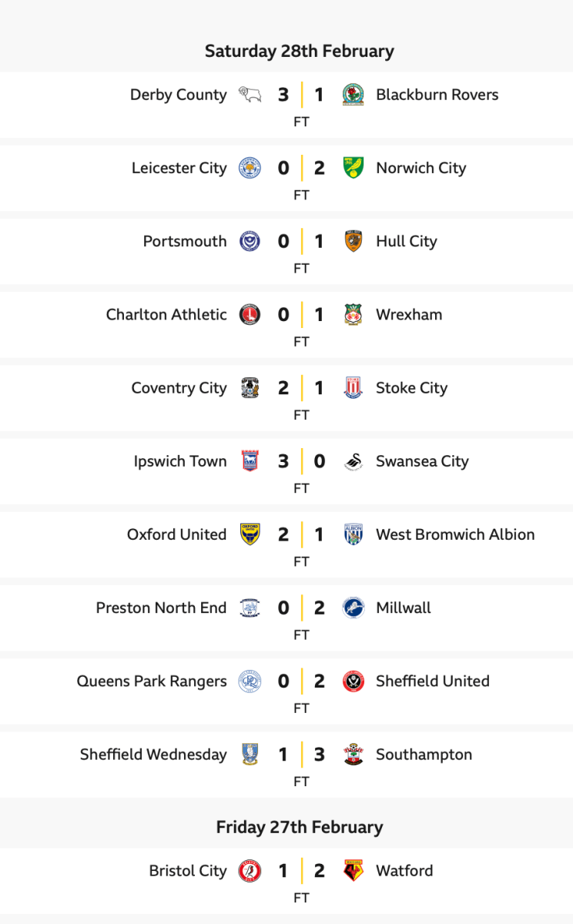573x924 pixels.
Task: Click the Sheffield United crest
Action: click(354, 681)
